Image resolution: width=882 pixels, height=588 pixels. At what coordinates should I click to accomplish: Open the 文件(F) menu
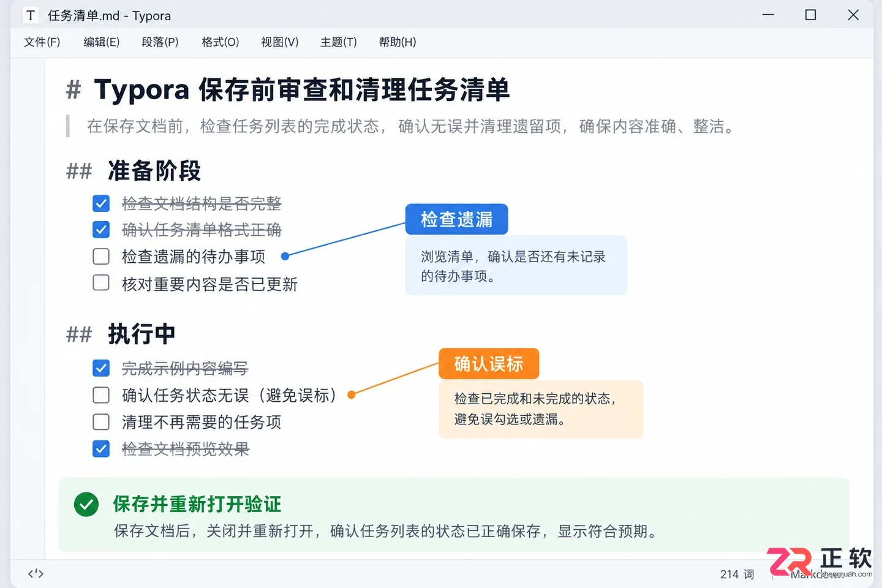[x=42, y=42]
